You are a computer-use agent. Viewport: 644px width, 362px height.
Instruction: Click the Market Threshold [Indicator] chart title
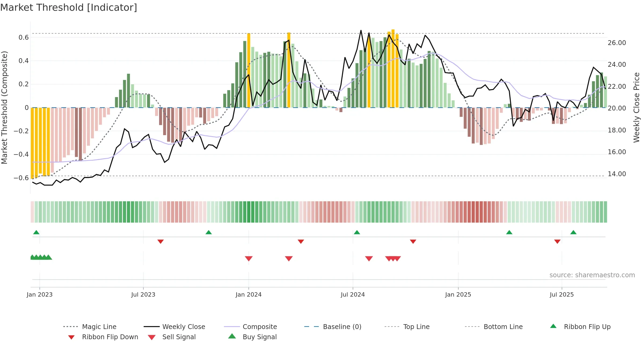tap(69, 8)
